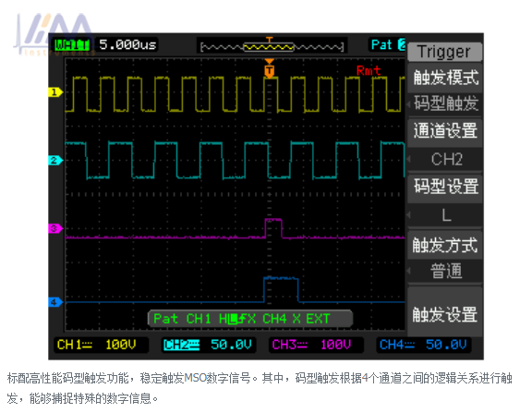This screenshot has width=532, height=413.
Task: Click the yellow channel 1 ground marker
Action: (55, 92)
